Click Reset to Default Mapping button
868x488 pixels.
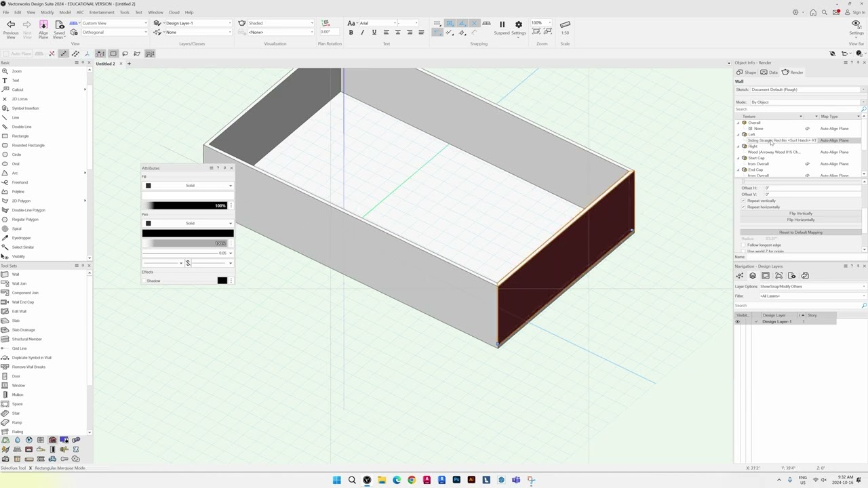[x=801, y=232]
